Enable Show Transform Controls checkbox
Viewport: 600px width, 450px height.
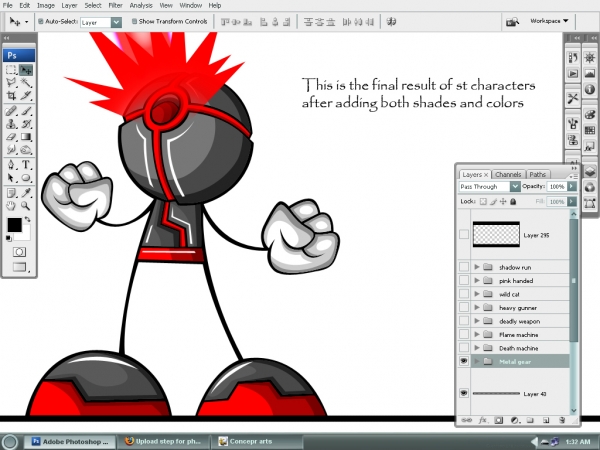click(134, 21)
